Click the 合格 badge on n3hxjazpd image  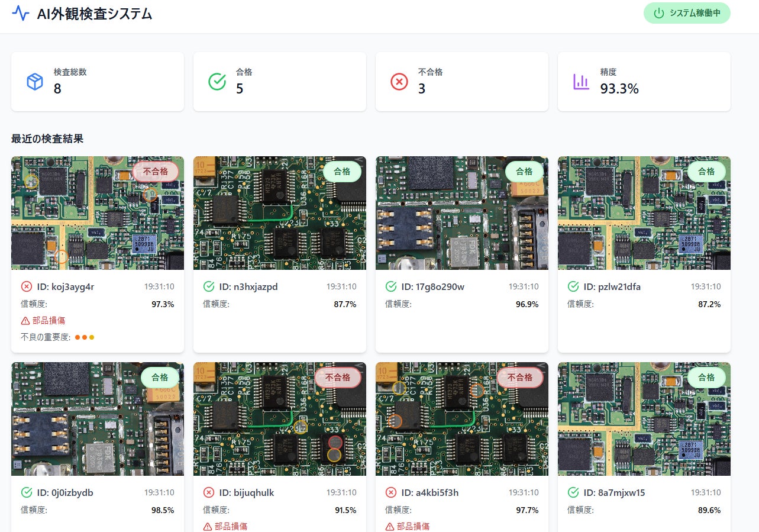click(x=342, y=172)
